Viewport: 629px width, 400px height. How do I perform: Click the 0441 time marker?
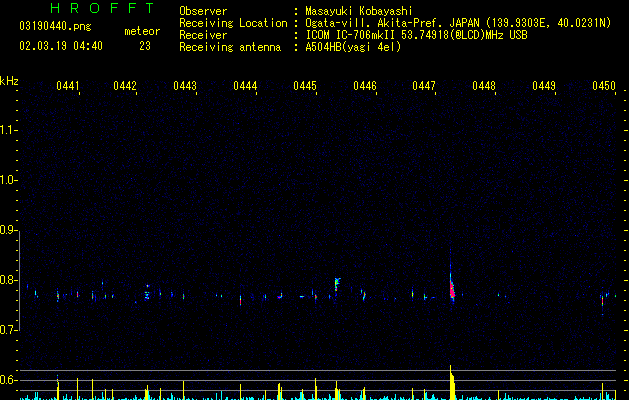(x=68, y=86)
